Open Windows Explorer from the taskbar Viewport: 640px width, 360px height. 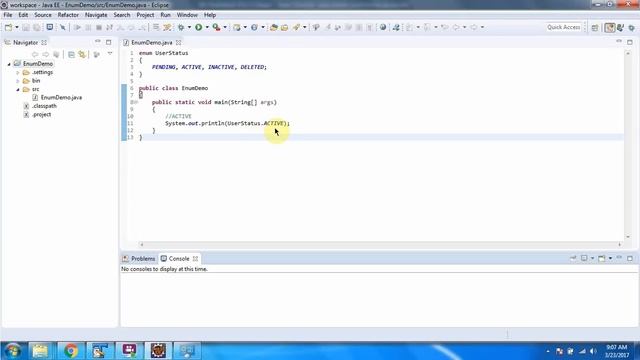click(x=40, y=351)
